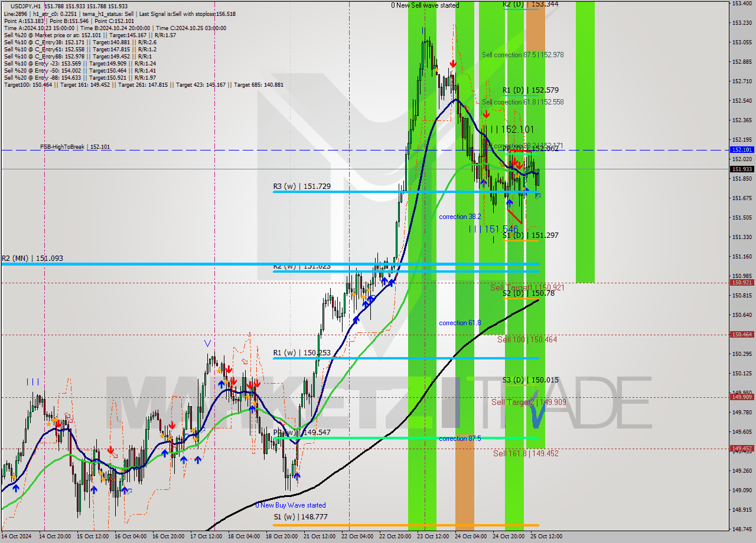This screenshot has width=756, height=543.
Task: Select the 148.745 price scale value
Action: tap(742, 529)
